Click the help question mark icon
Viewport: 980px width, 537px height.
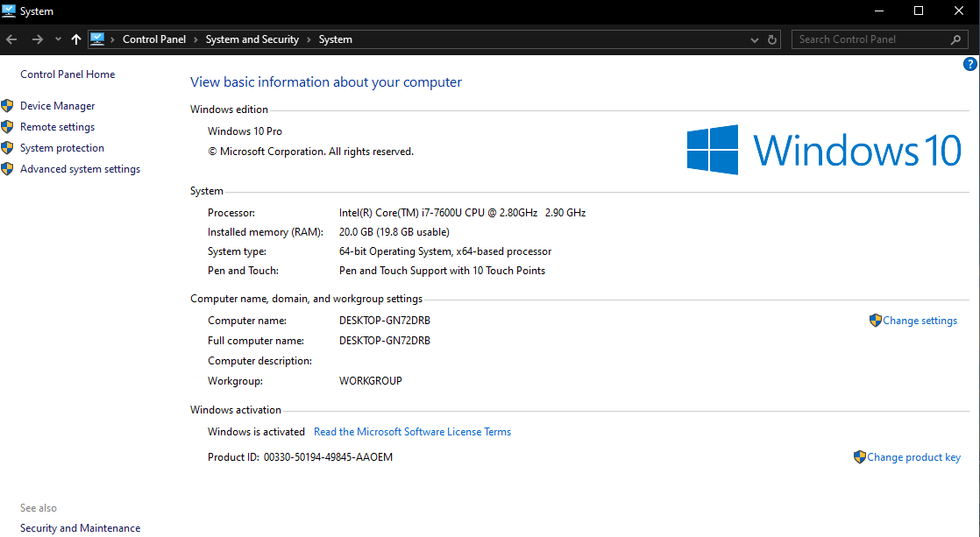(x=970, y=64)
